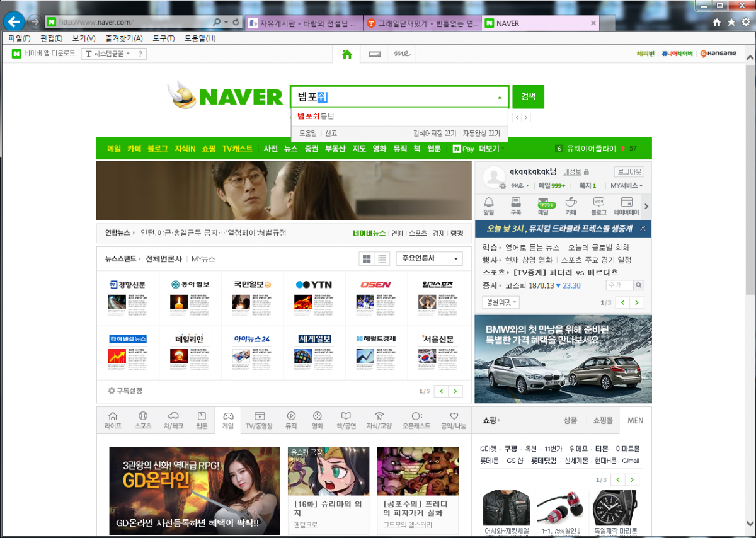Viewport: 756px width, 538px height.
Task: Switch newsstand to list view
Action: pos(382,259)
